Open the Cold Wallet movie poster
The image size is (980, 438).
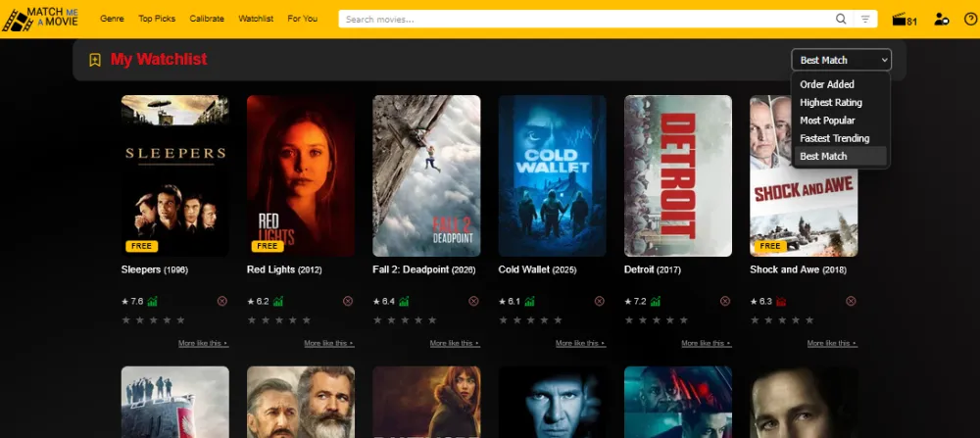[552, 175]
